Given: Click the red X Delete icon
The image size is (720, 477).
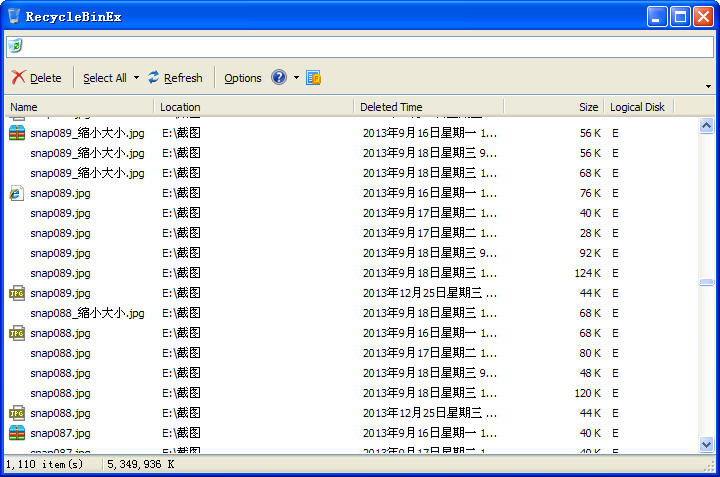Looking at the screenshot, I should click(x=18, y=78).
